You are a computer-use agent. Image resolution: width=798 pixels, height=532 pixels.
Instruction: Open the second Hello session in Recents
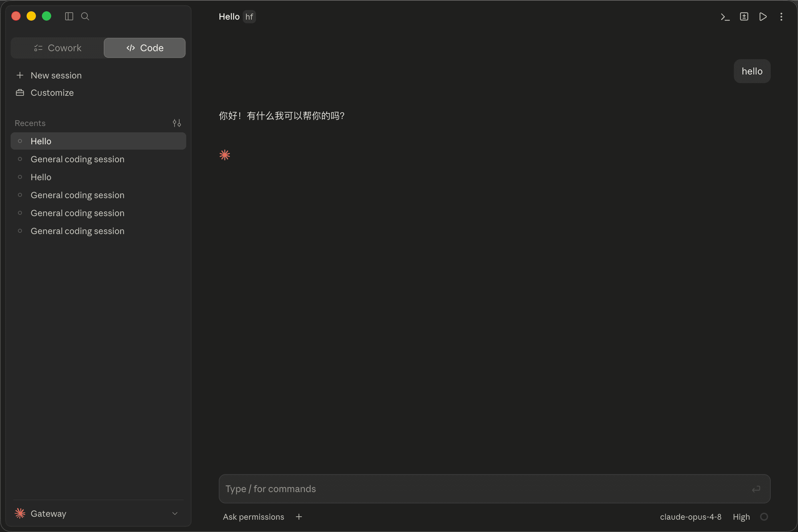point(98,177)
